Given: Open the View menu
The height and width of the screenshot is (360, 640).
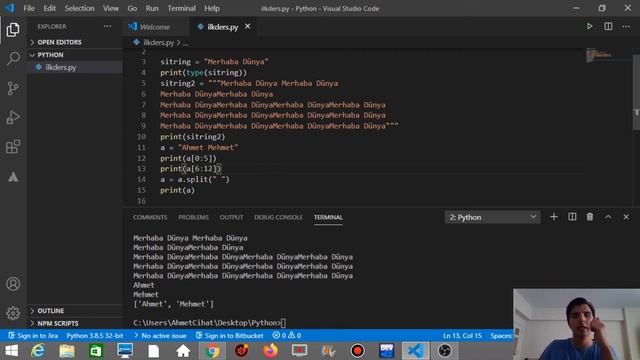Looking at the screenshot, I should (x=111, y=8).
